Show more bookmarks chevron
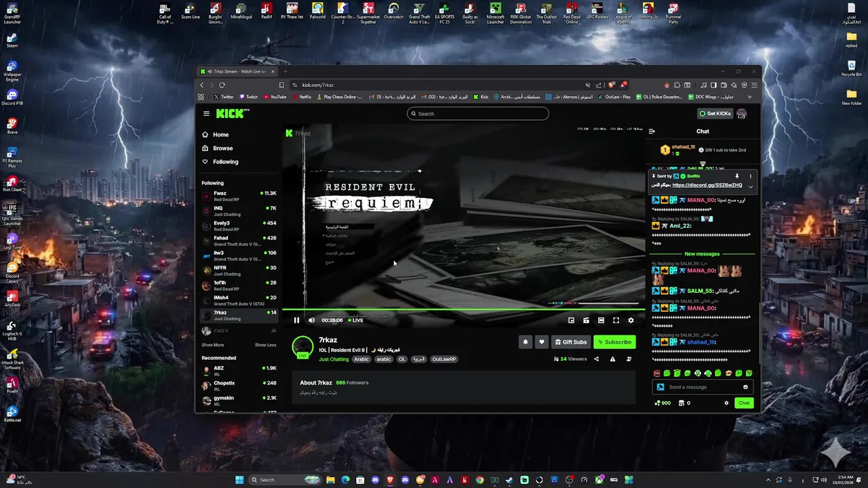868x488 pixels. (x=749, y=97)
